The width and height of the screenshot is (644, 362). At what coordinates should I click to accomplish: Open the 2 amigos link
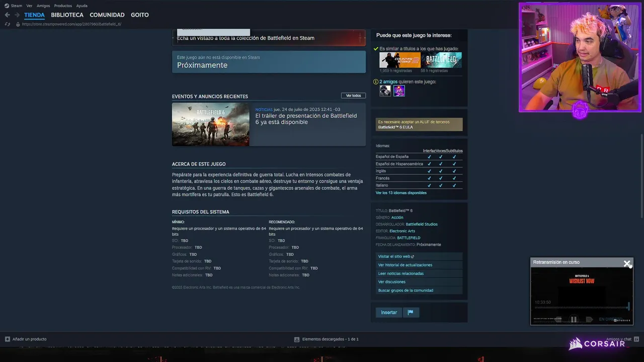[388, 81]
